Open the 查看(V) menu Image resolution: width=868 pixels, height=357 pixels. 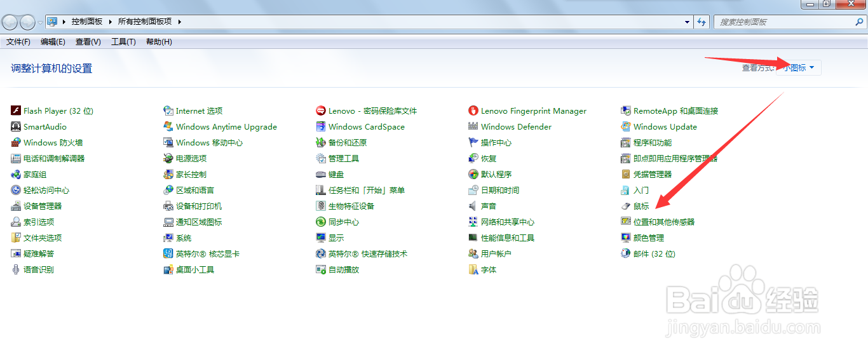tap(88, 42)
